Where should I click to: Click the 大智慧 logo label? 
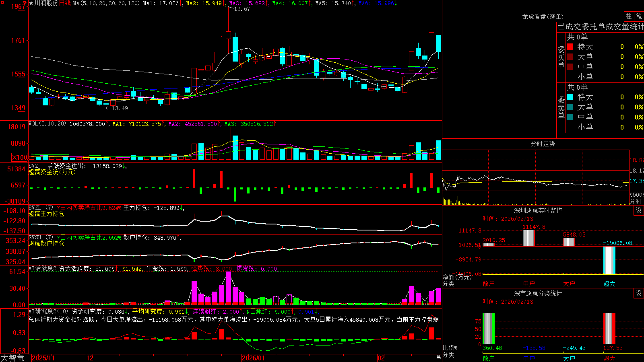pyautogui.click(x=12, y=358)
